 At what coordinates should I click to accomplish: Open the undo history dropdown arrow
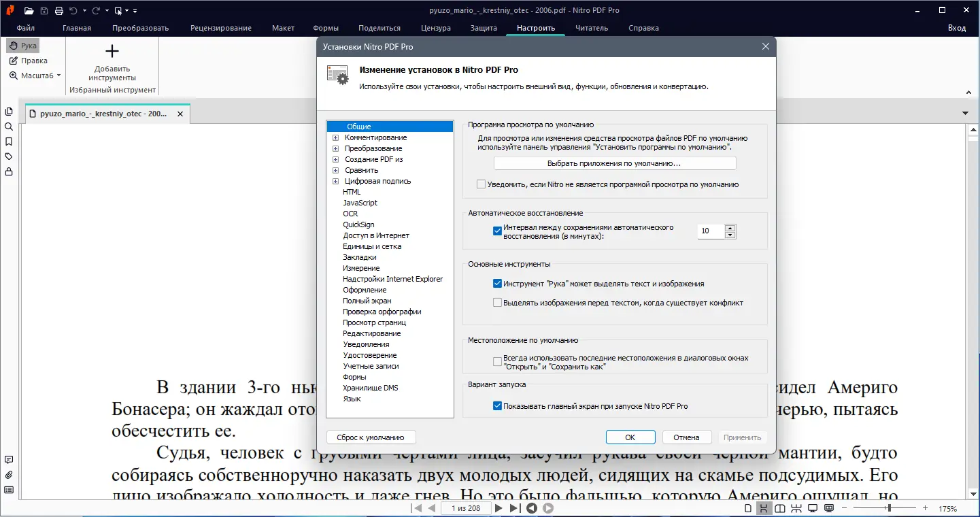click(84, 11)
